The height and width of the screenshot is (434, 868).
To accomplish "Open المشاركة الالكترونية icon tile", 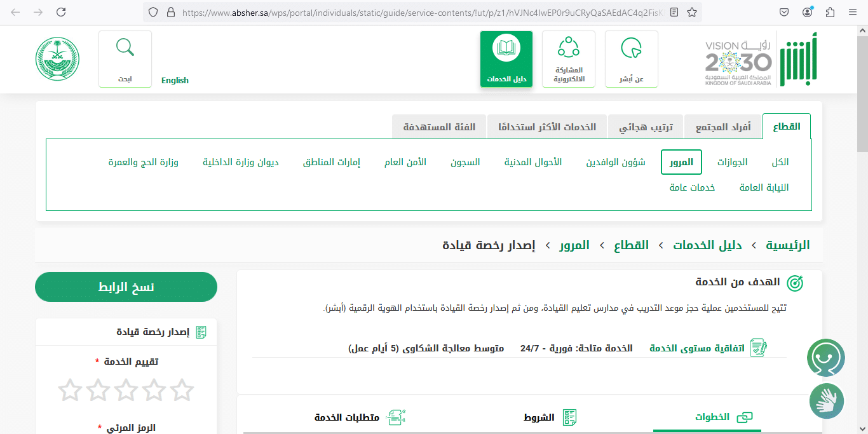I will point(569,59).
